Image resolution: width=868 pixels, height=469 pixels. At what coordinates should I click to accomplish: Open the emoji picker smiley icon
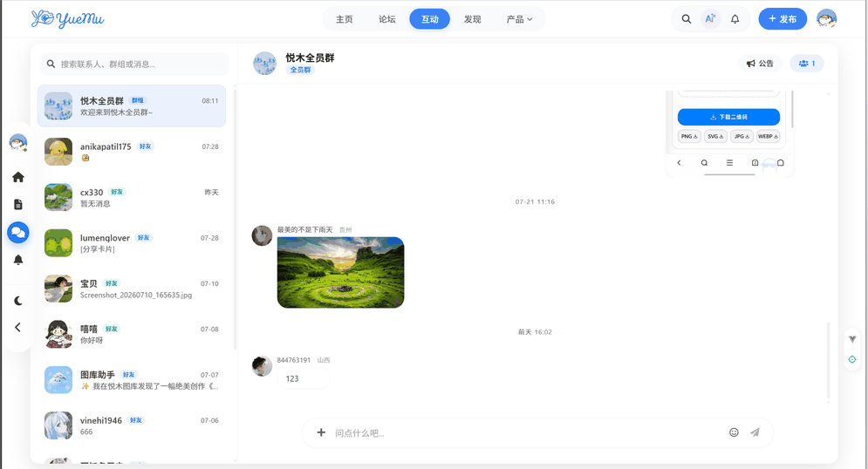pos(734,432)
